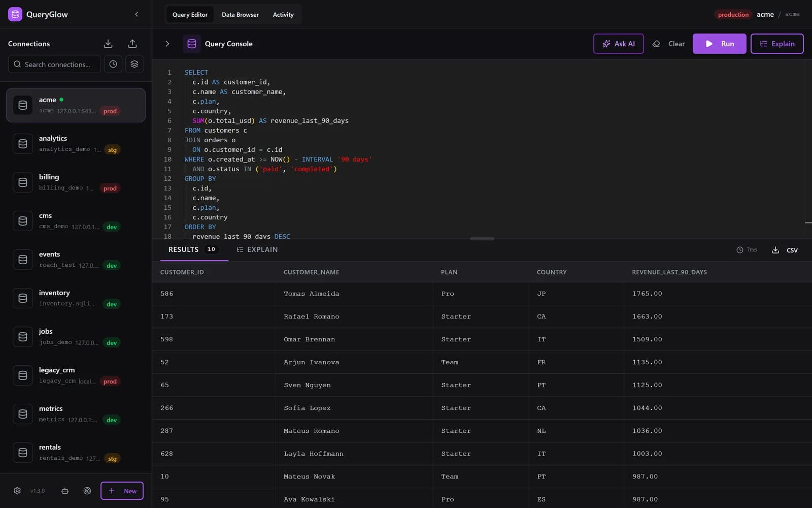Click the editor scrollbar marker at right edge
This screenshot has height=508, width=812.
click(808, 223)
